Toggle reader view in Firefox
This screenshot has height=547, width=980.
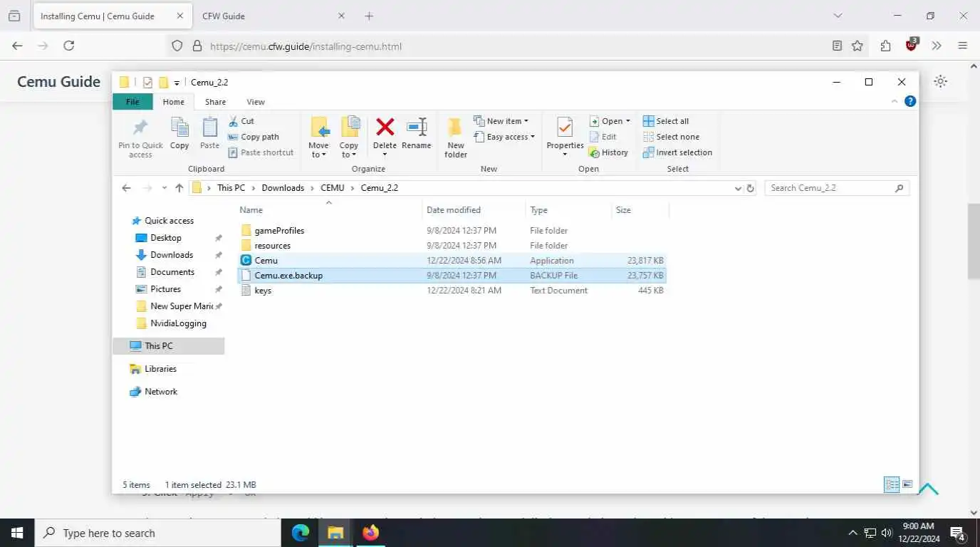pyautogui.click(x=838, y=46)
